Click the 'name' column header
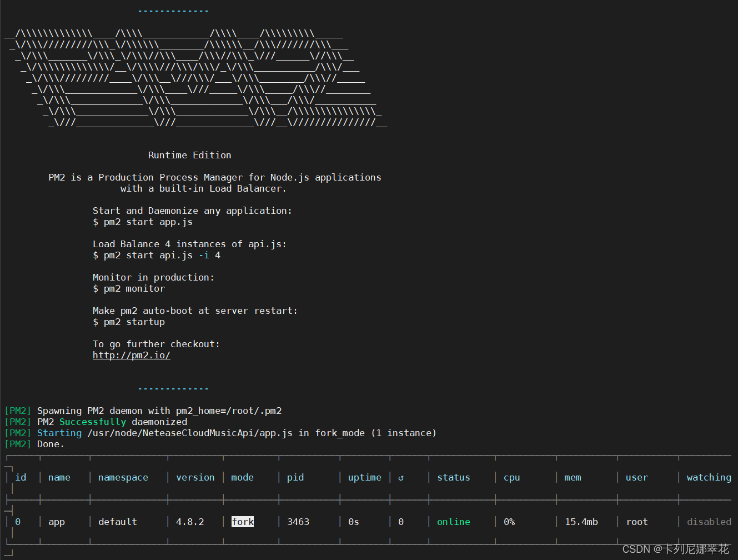This screenshot has width=738, height=560. click(59, 477)
